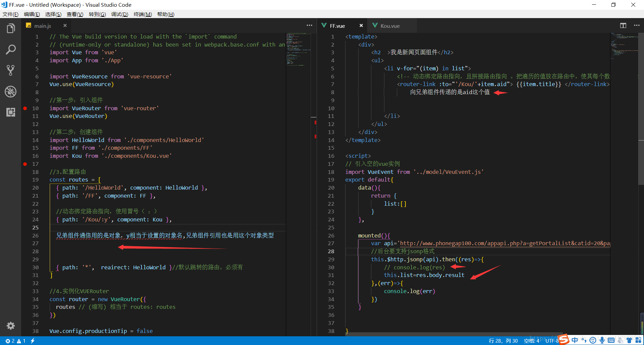Click the Sogou input method logo
The width and height of the screenshot is (644, 345).
coord(564,340)
